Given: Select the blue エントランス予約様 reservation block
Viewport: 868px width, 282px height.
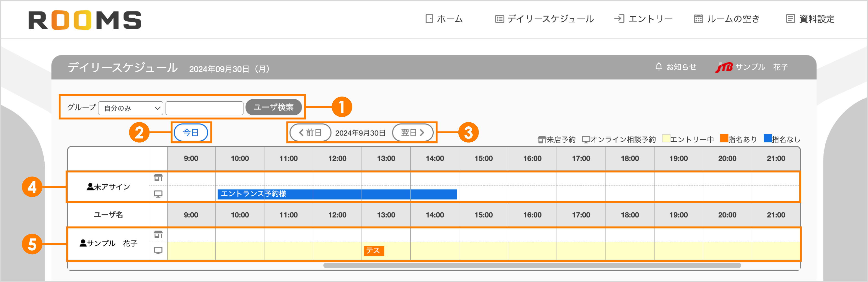Looking at the screenshot, I should pos(337,194).
